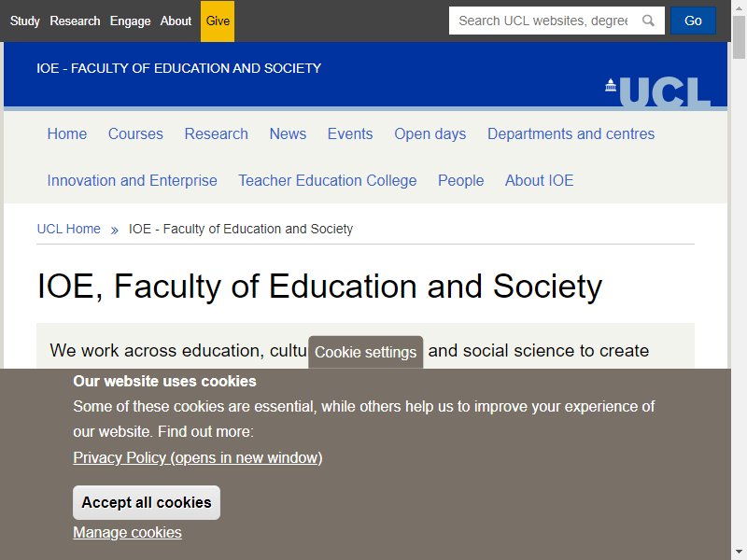Open the News navigation link
This screenshot has width=747, height=560.
click(288, 133)
